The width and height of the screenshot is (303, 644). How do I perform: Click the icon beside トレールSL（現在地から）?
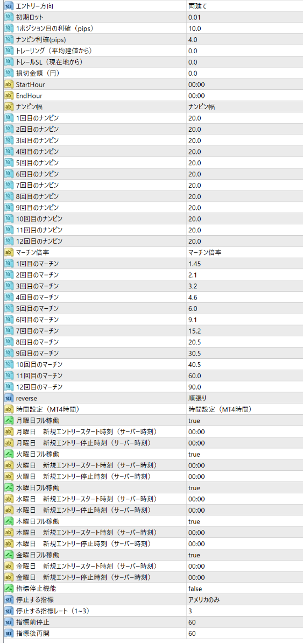pos(9,62)
